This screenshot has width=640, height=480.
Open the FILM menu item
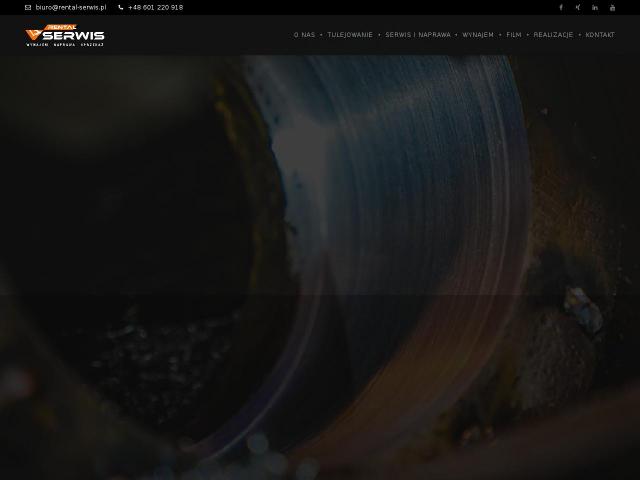pyautogui.click(x=514, y=35)
